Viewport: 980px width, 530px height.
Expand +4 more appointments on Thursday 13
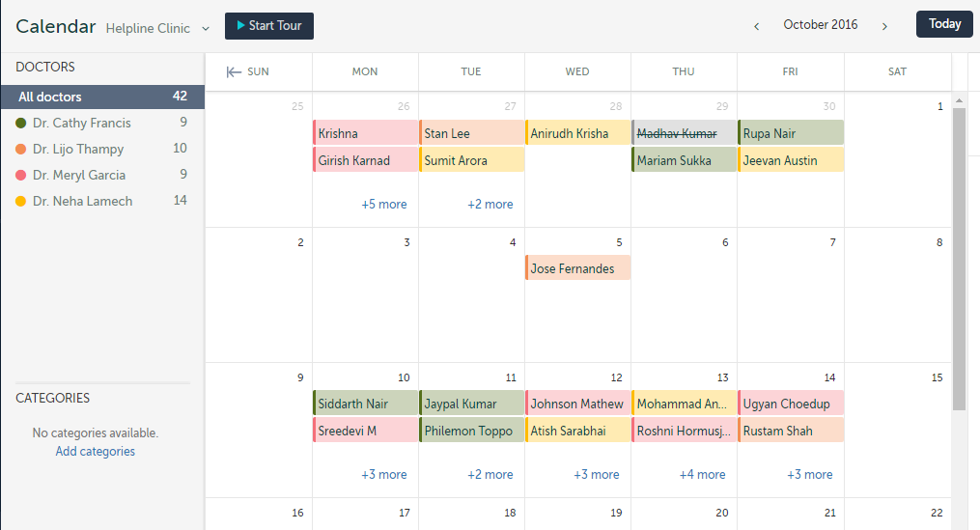[x=702, y=474]
